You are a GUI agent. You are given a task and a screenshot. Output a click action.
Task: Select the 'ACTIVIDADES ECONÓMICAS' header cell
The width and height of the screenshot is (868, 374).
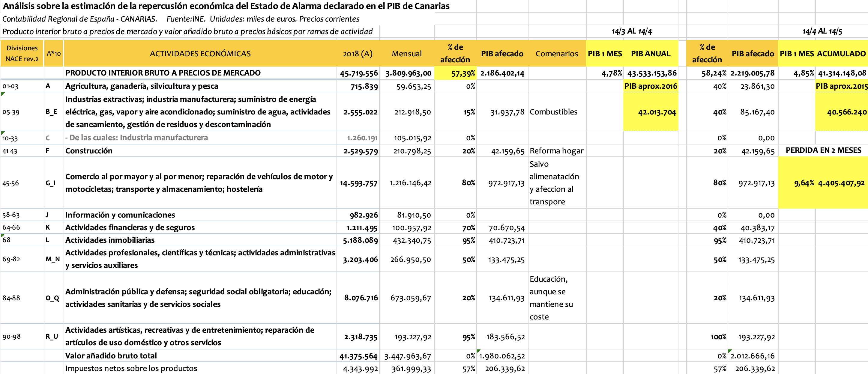coord(200,54)
